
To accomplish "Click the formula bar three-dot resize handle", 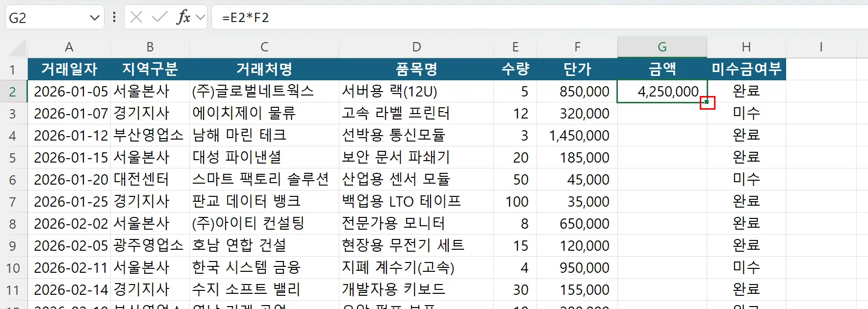I will 114,18.
